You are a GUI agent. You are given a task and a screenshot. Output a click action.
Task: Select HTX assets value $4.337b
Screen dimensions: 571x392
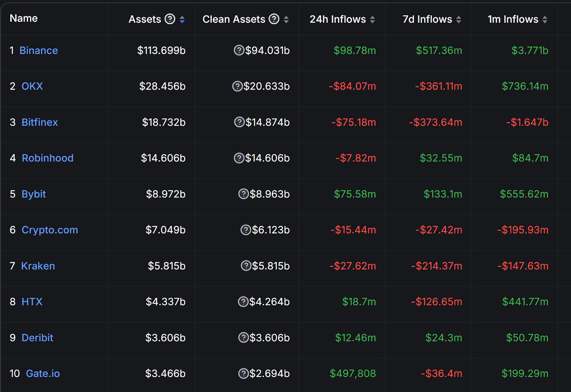tap(166, 301)
